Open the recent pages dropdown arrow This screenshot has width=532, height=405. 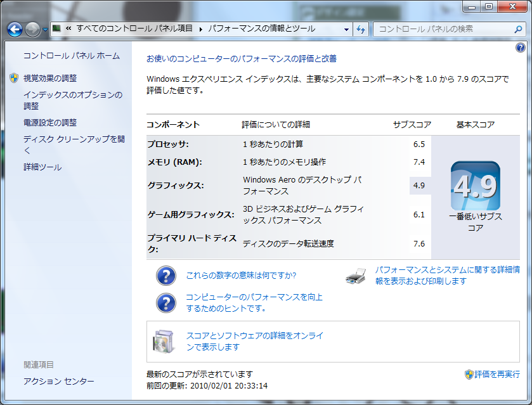(x=45, y=30)
